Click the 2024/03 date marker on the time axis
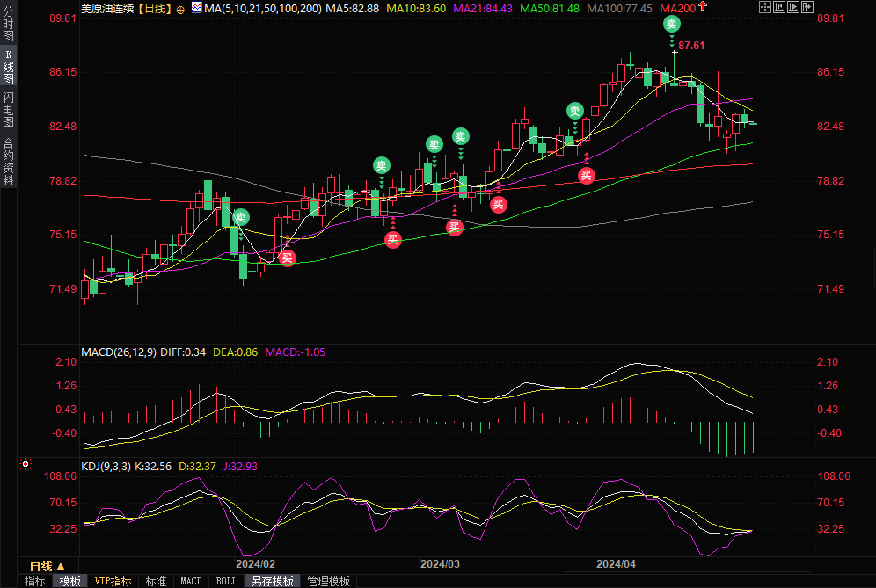Viewport: 876px width, 588px height. 440,563
